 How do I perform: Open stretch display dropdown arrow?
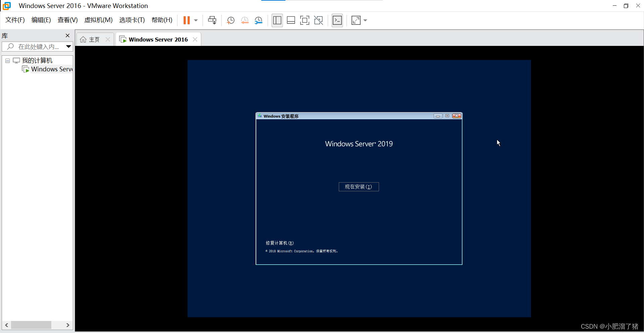tap(365, 20)
